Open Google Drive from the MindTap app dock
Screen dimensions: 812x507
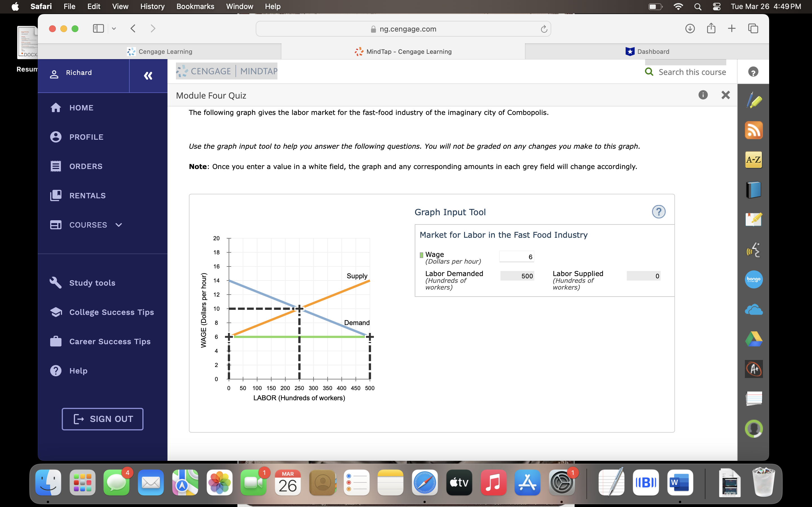[x=754, y=339]
